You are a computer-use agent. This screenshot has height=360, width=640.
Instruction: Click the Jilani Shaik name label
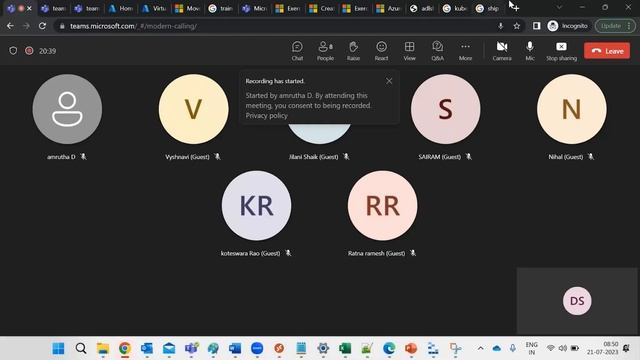[313, 157]
